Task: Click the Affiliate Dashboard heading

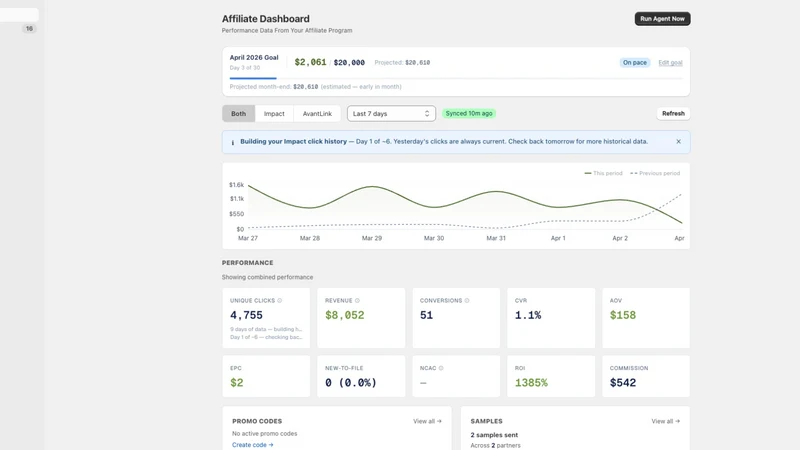Action: 265,19
